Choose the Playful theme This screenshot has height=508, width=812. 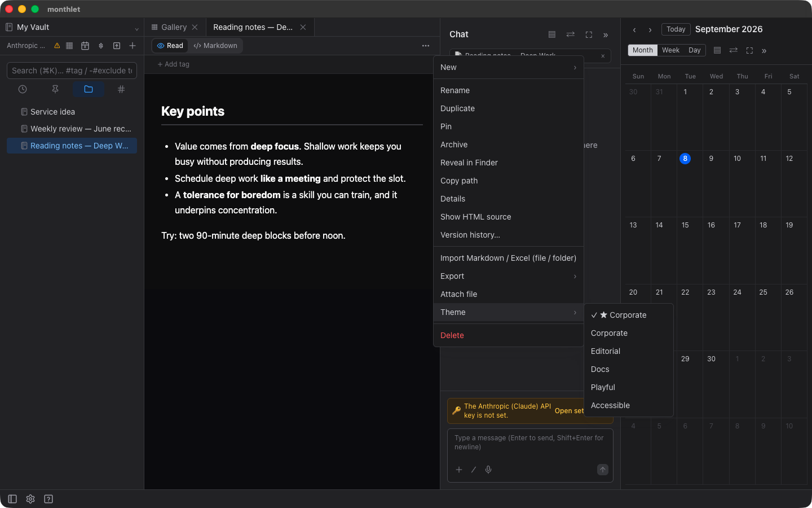pyautogui.click(x=629, y=387)
